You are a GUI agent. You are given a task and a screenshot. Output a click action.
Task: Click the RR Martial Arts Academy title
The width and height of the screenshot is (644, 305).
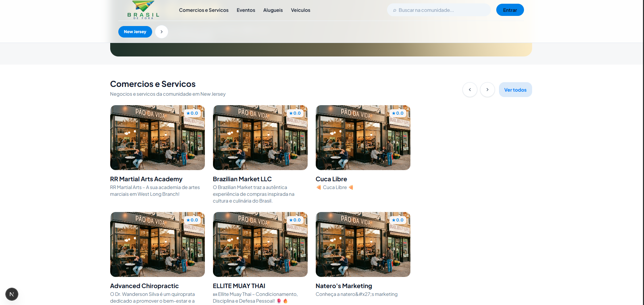(x=146, y=179)
